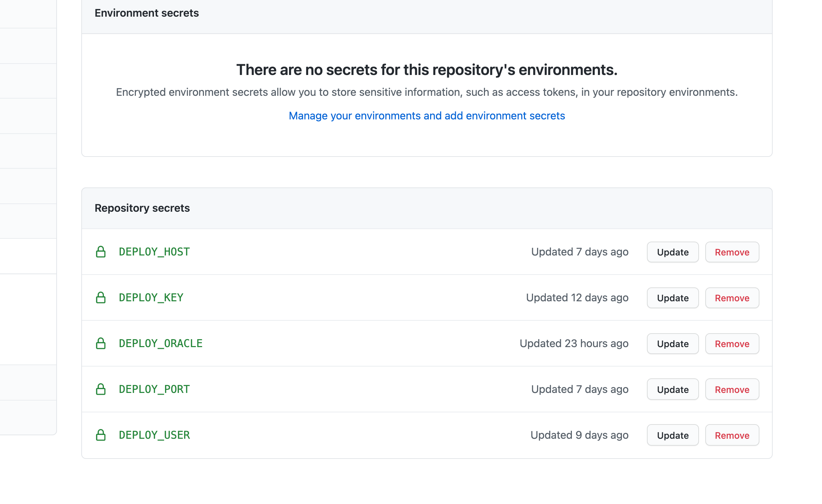The height and width of the screenshot is (504, 822).
Task: Click the lock icon beside DEPLOY_PORT
Action: [x=101, y=389]
